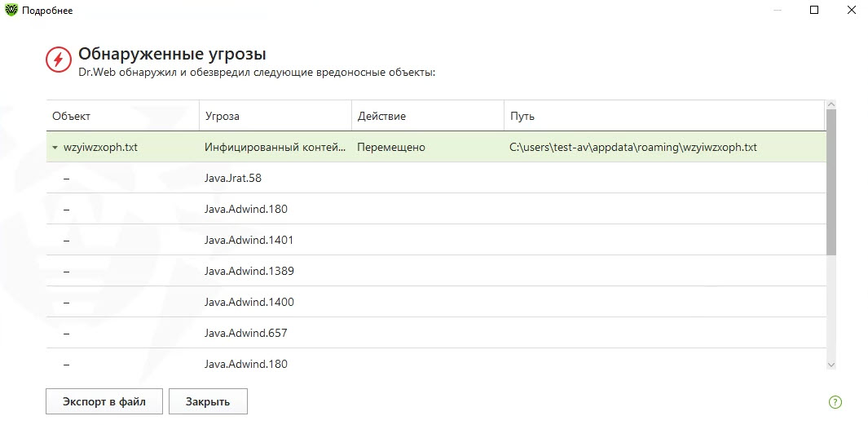Select the Java.Adwind.1400 entry
Image resolution: width=868 pixels, height=425 pixels.
[x=249, y=302]
